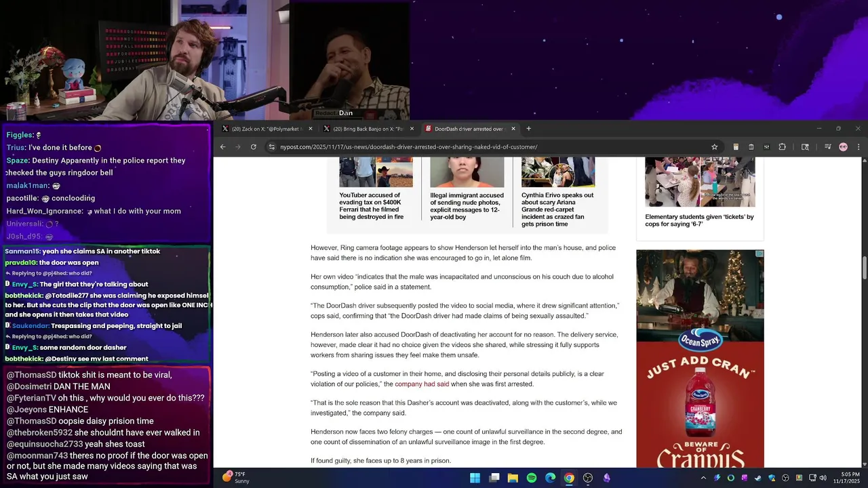This screenshot has height=488, width=868.
Task: Open the pink Chrome profile avatar
Action: pyautogui.click(x=843, y=147)
